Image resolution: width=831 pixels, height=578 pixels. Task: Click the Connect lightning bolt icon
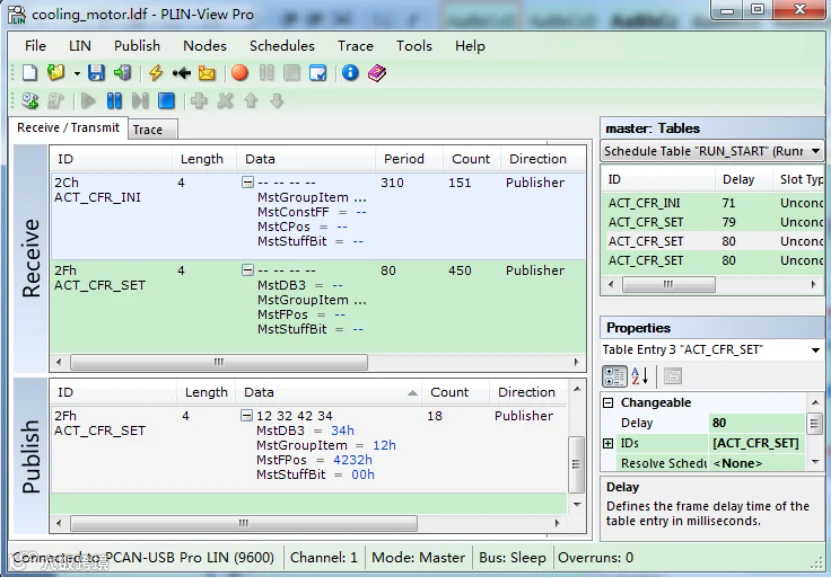155,73
